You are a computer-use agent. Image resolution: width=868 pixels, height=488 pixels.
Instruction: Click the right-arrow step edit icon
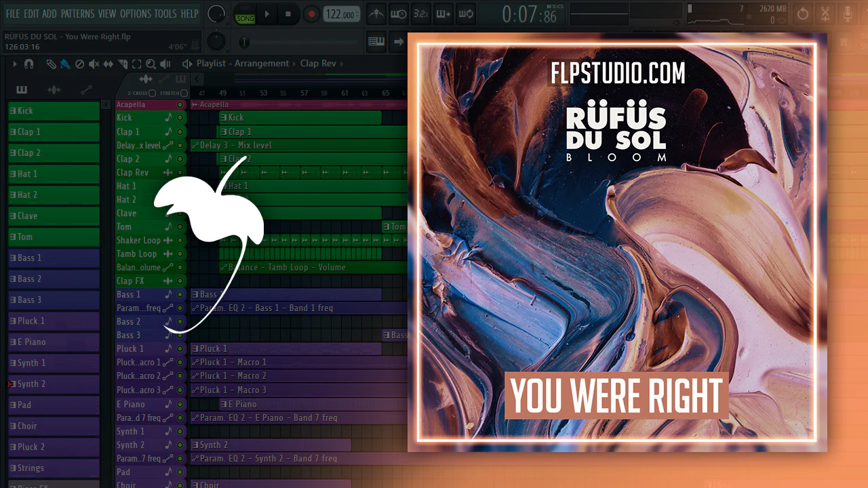pos(399,41)
